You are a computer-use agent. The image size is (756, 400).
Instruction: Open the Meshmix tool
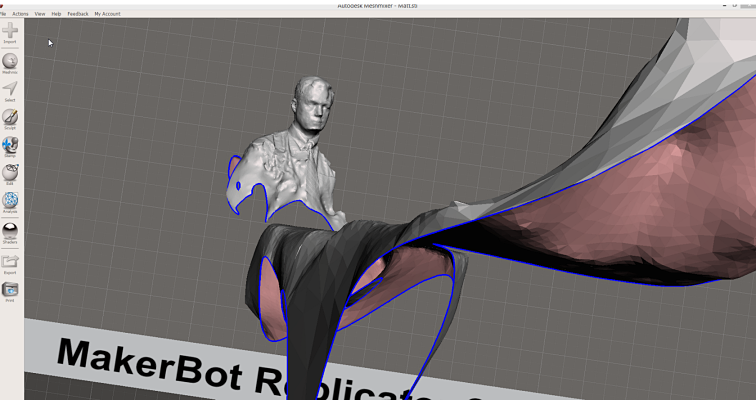pyautogui.click(x=10, y=61)
